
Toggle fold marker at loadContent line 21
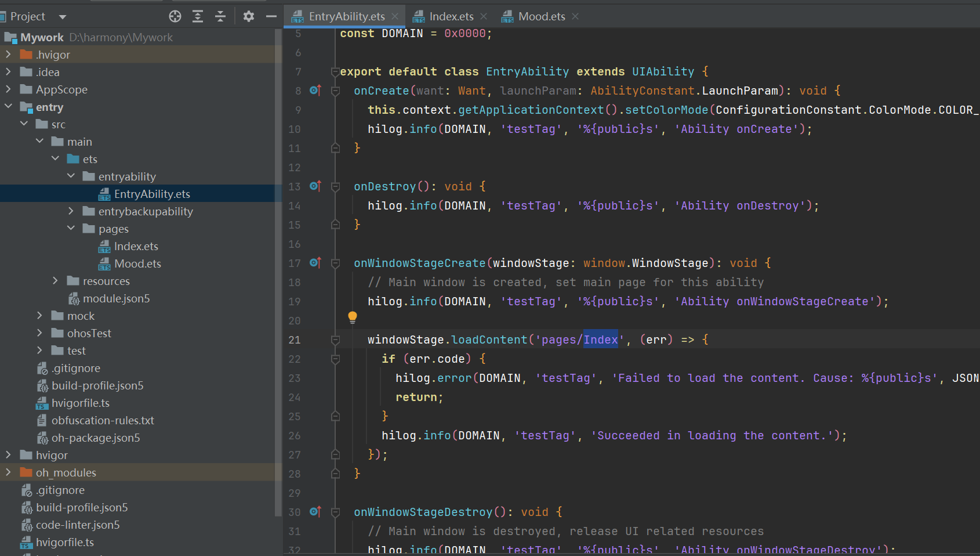(335, 340)
